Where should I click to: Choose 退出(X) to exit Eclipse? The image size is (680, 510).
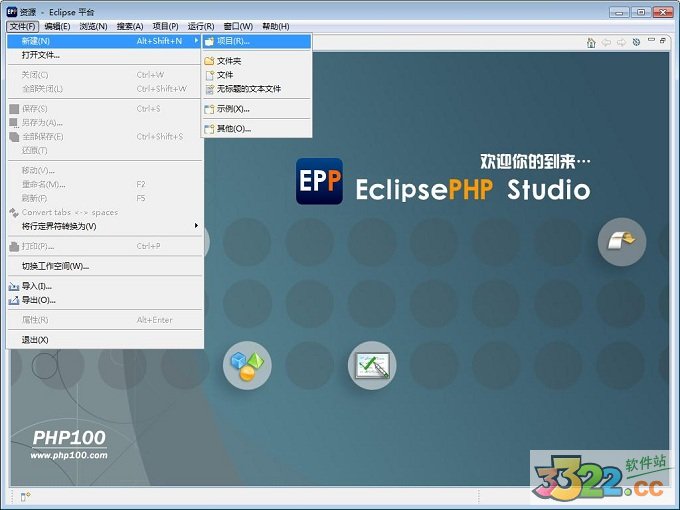pos(104,340)
